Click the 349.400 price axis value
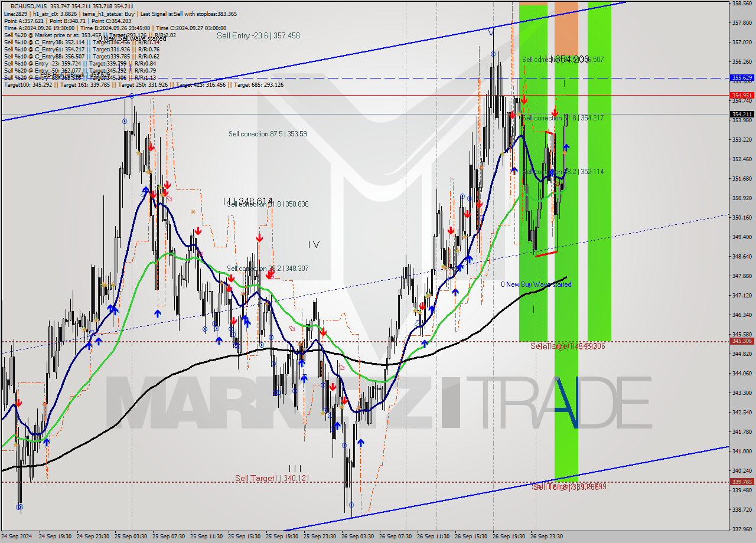Screen dimensions: 756x543 [x=742, y=237]
